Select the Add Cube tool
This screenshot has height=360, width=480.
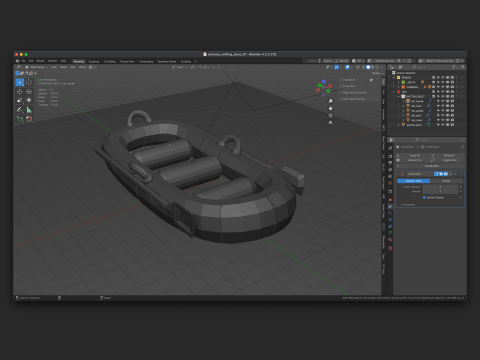point(20,119)
